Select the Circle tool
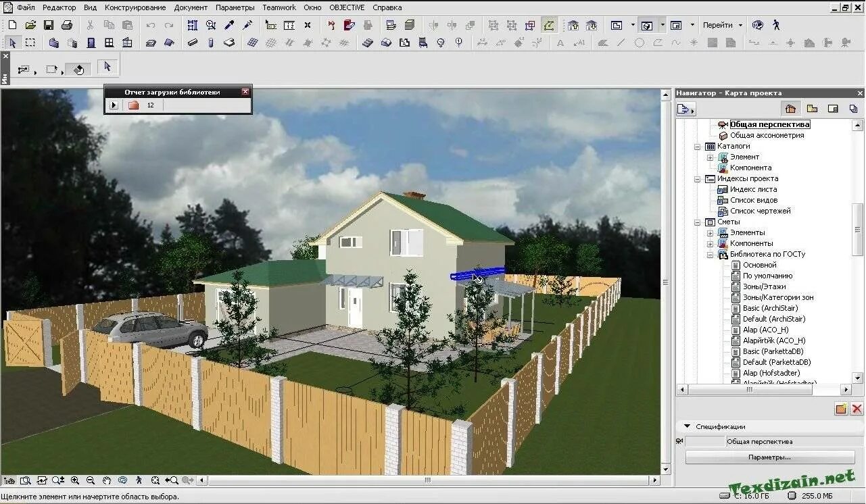The image size is (866, 504). 640,43
